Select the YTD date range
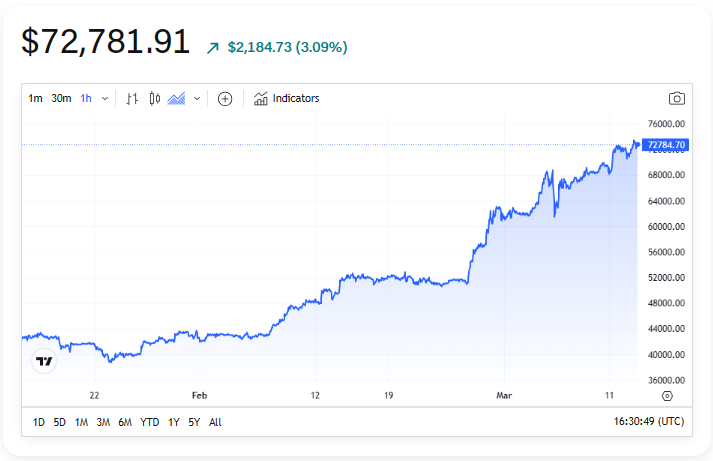Image resolution: width=713 pixels, height=461 pixels. [x=149, y=422]
